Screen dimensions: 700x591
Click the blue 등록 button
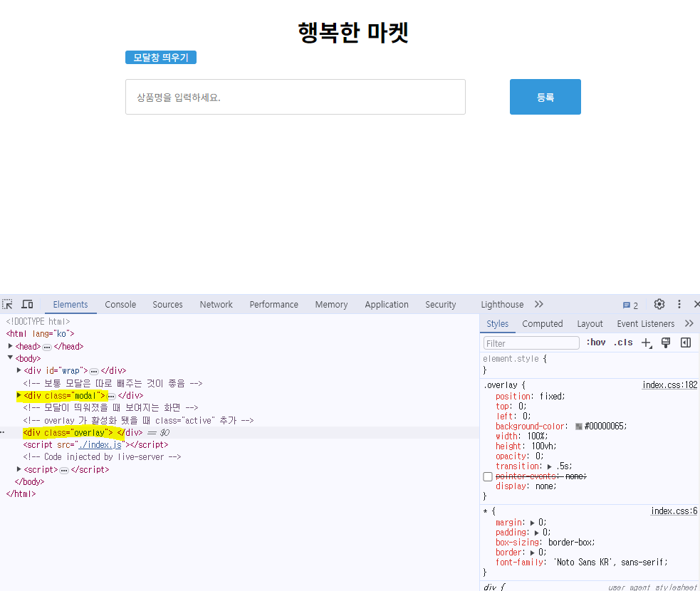(545, 97)
